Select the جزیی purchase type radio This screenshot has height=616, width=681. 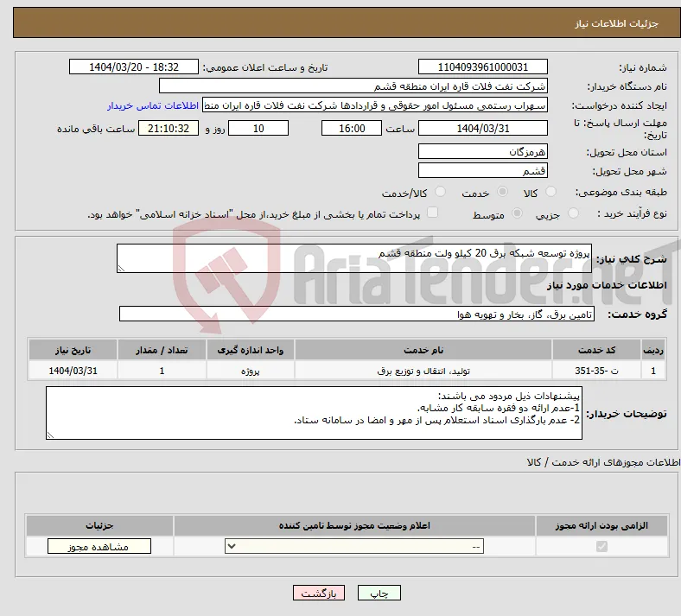click(573, 213)
